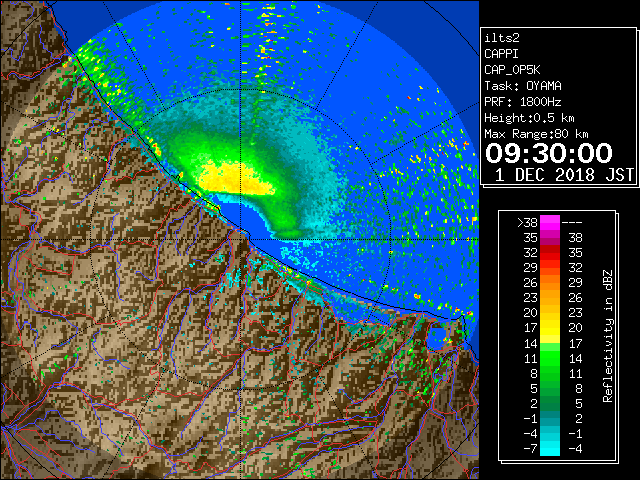640x480 pixels.
Task: Click the 'CAP_0P5K' text line
Action: point(512,70)
